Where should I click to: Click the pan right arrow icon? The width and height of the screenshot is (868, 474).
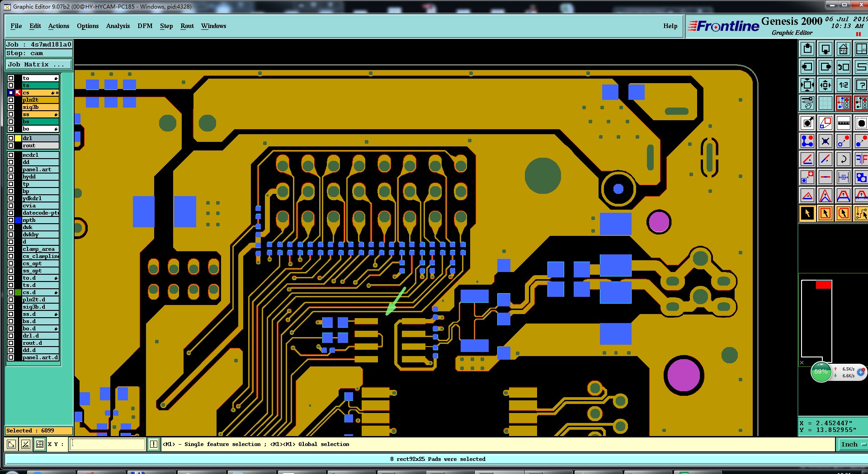(826, 67)
